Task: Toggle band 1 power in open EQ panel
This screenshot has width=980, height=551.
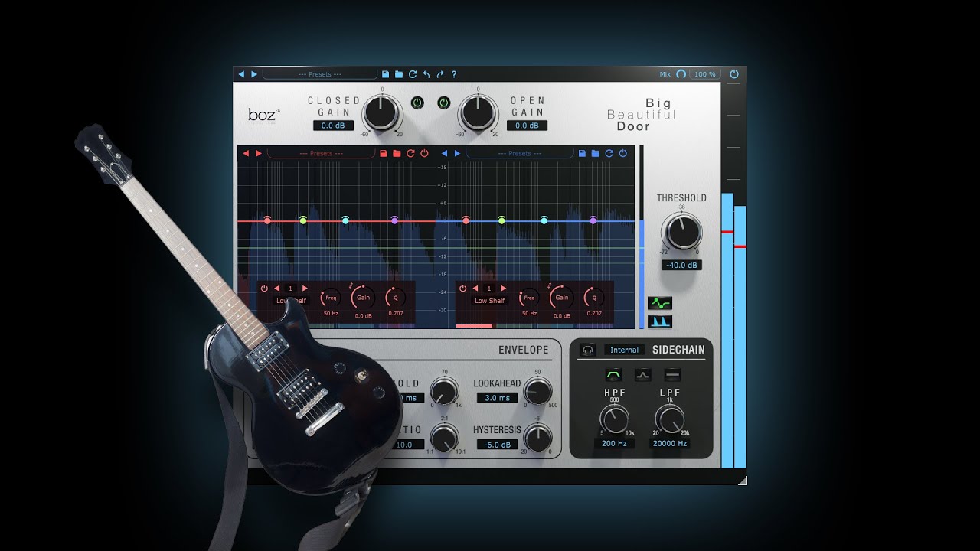Action: pyautogui.click(x=463, y=289)
